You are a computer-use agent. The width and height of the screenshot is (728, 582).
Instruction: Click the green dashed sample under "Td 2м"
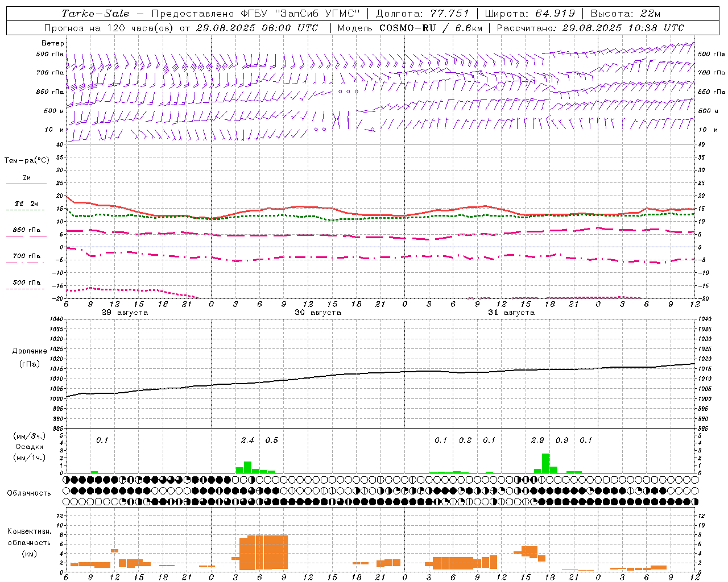click(26, 210)
